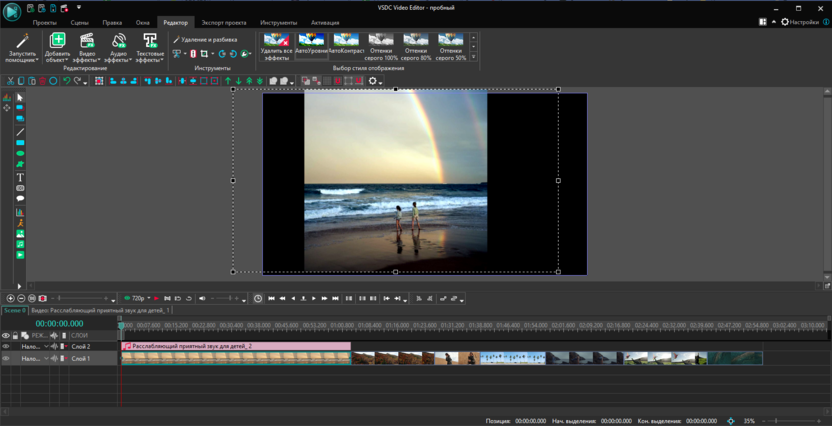Open the Добавить объект dropdown
Screen dimensions: 832x426
coord(58,58)
